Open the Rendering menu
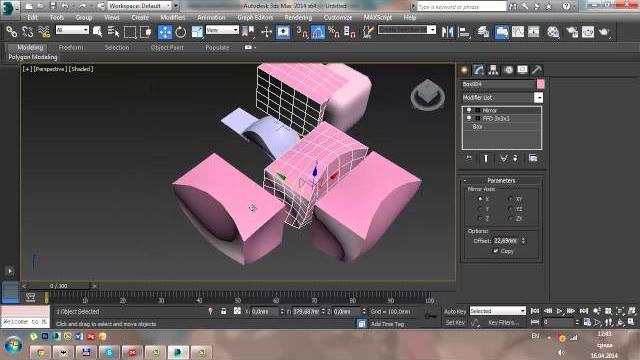The height and width of the screenshot is (360, 640). click(298, 18)
